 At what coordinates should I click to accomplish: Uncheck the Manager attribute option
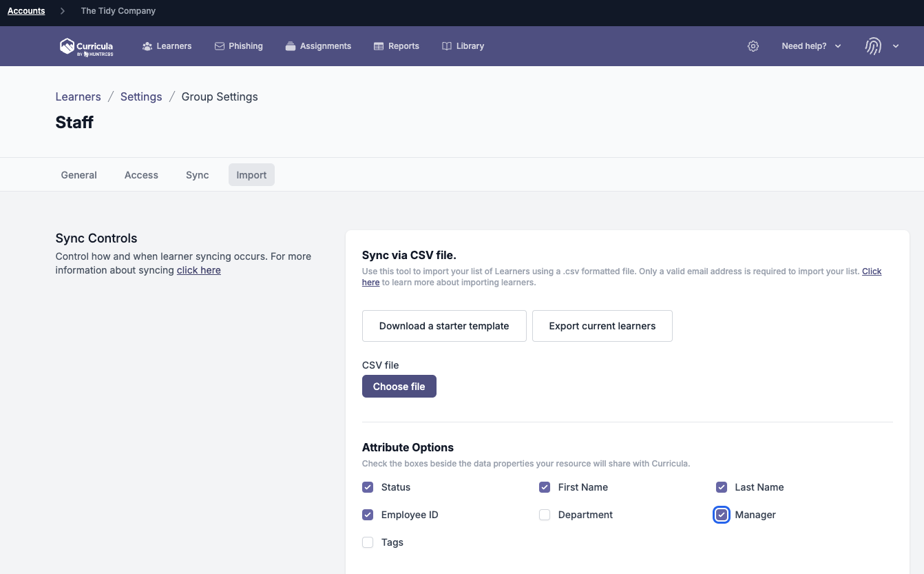[x=721, y=515]
